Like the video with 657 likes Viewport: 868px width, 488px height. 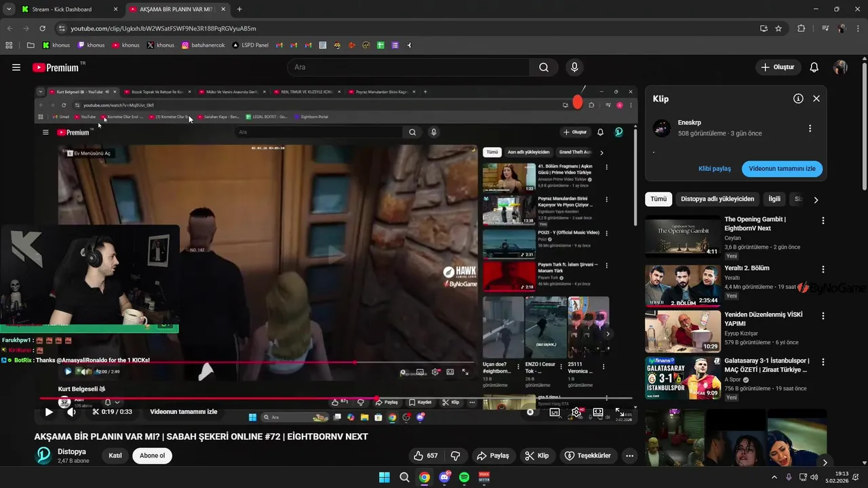click(426, 455)
